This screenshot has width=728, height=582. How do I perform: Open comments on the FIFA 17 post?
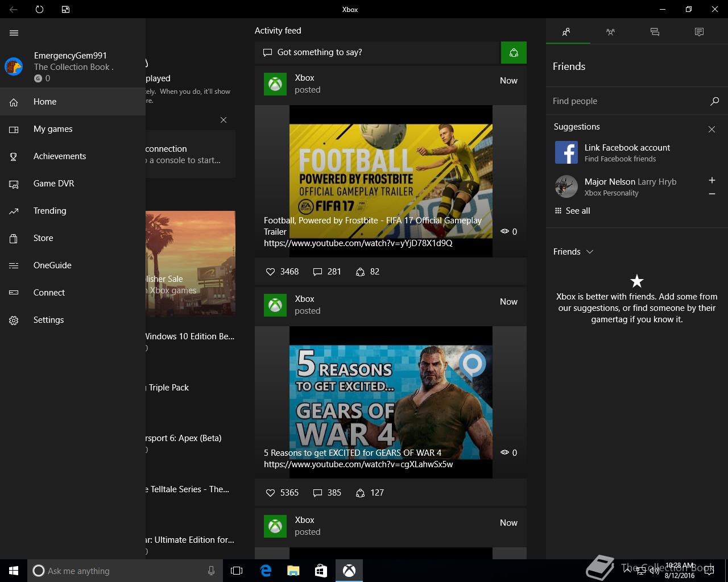[x=327, y=272]
